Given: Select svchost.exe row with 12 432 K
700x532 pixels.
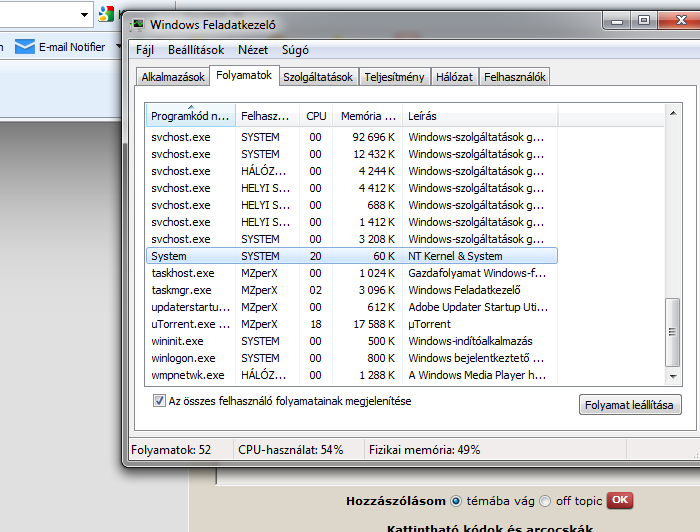Looking at the screenshot, I should tap(352, 154).
